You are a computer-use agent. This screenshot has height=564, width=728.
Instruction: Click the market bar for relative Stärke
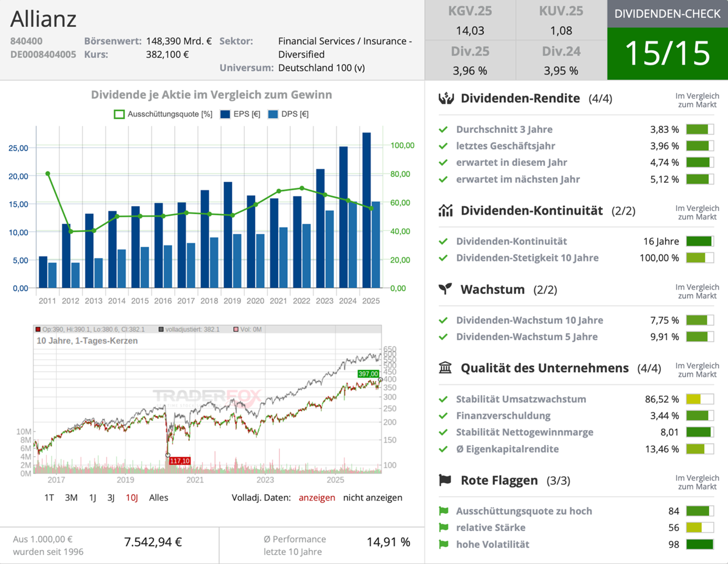[x=700, y=527]
